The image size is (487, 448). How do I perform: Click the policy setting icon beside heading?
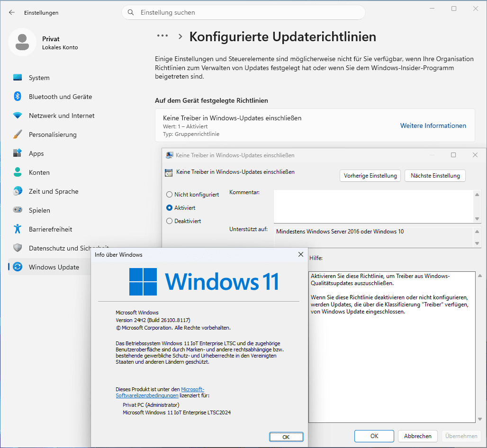pos(169,173)
